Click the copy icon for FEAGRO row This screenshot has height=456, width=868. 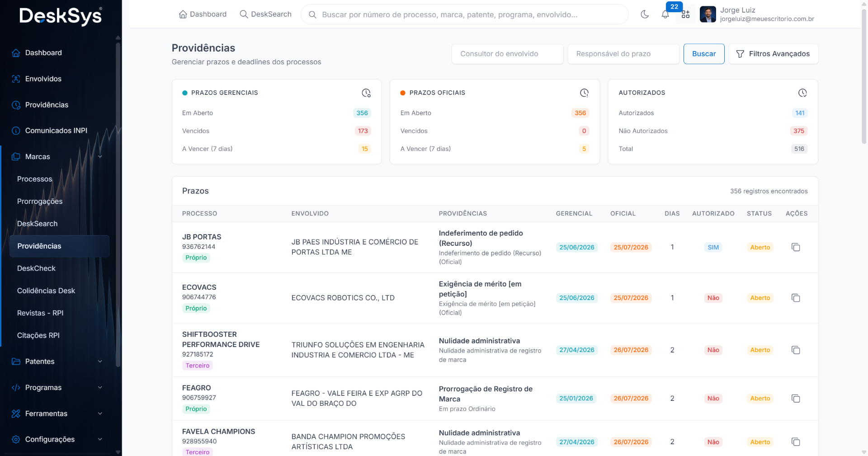pos(796,398)
